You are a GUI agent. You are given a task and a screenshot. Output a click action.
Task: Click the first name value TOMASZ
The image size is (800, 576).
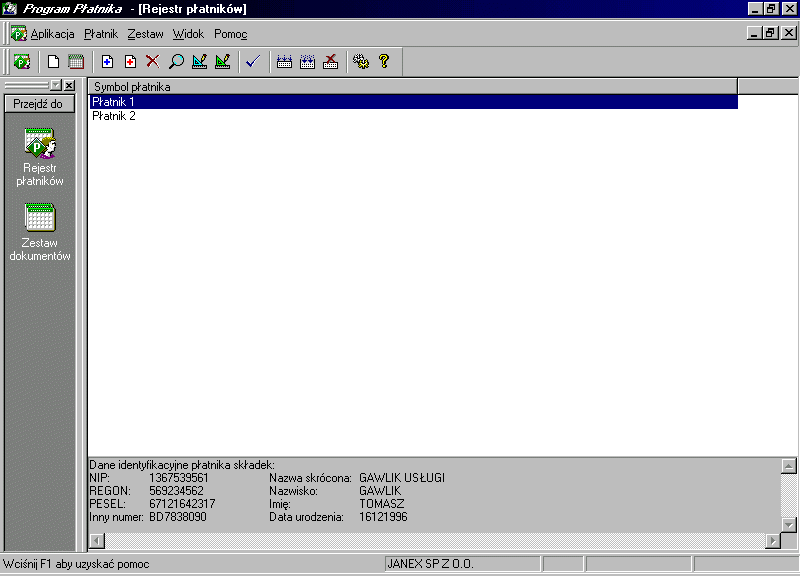click(382, 504)
